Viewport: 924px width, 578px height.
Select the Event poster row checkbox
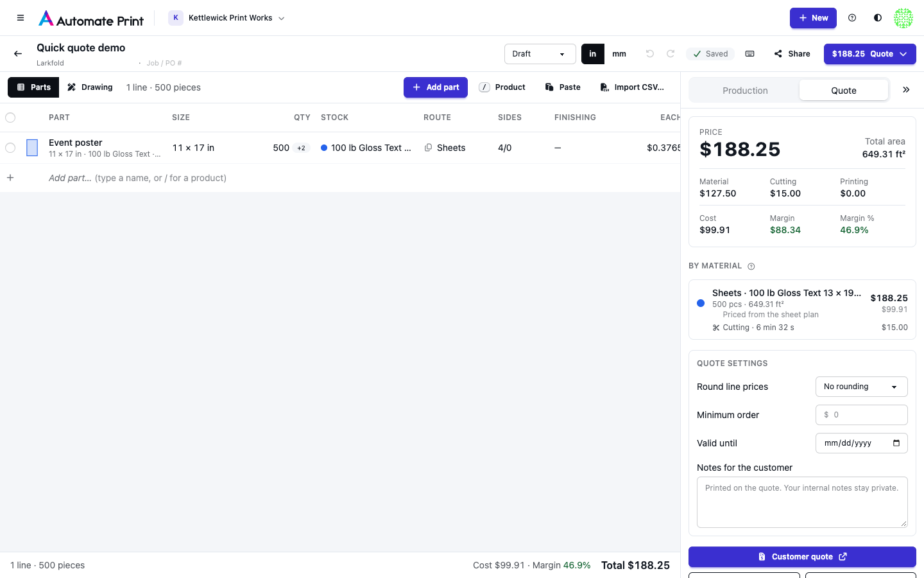pyautogui.click(x=10, y=148)
